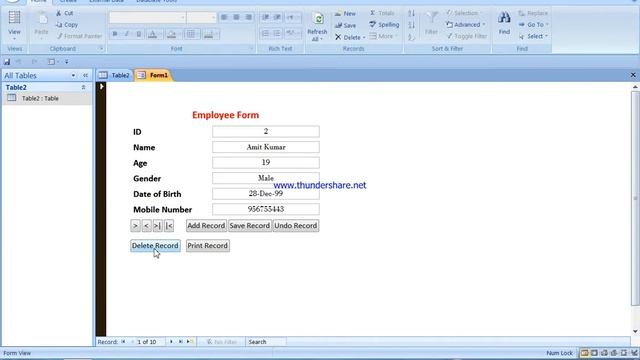Sort ascending in Sort & Filter group
Viewport: 640px width, 360px height.
411,13
